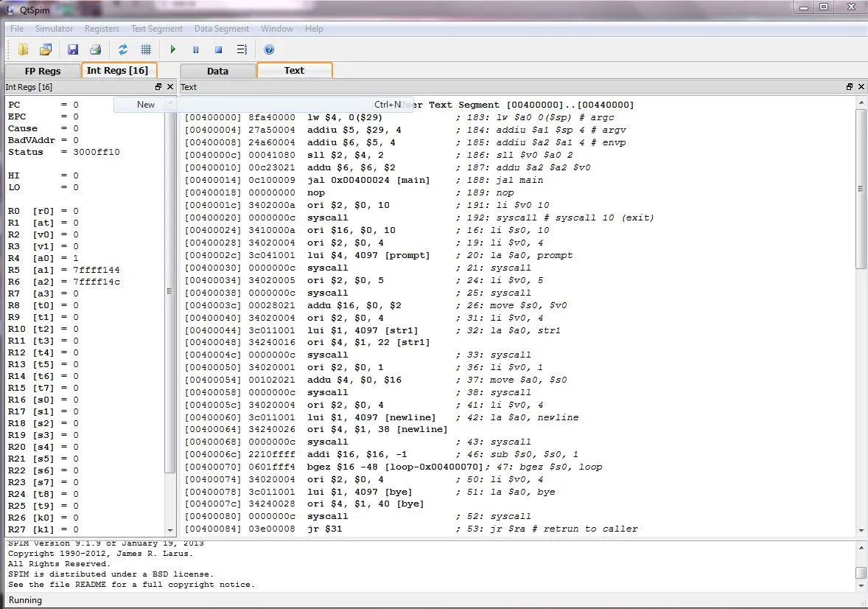Viewport: 868px width, 609px height.
Task: Click the Print toolbar icon
Action: pyautogui.click(x=95, y=49)
